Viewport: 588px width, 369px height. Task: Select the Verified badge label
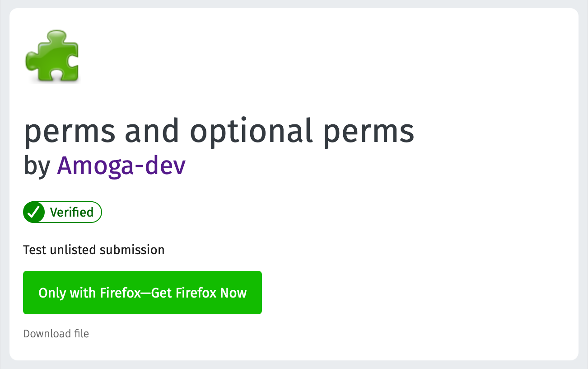click(x=63, y=212)
